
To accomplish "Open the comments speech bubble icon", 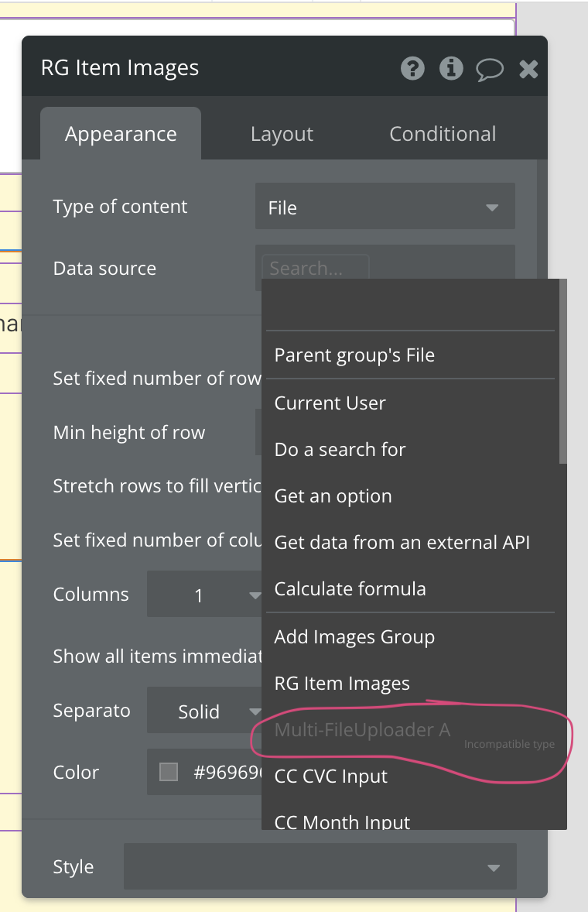I will click(489, 70).
